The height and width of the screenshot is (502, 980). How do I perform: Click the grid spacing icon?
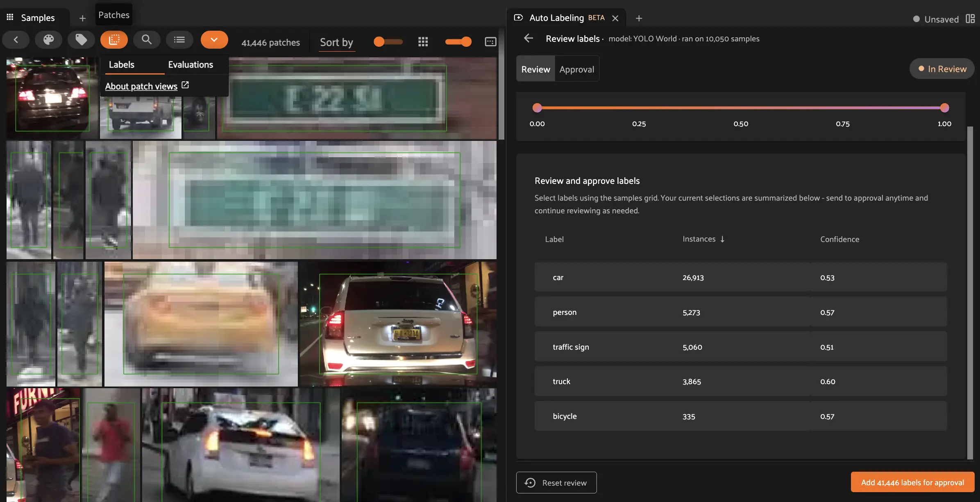click(x=423, y=42)
